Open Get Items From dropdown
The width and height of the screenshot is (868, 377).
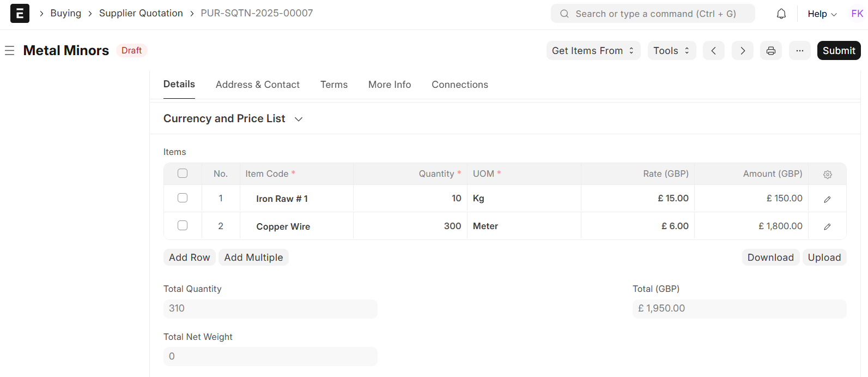[593, 51]
